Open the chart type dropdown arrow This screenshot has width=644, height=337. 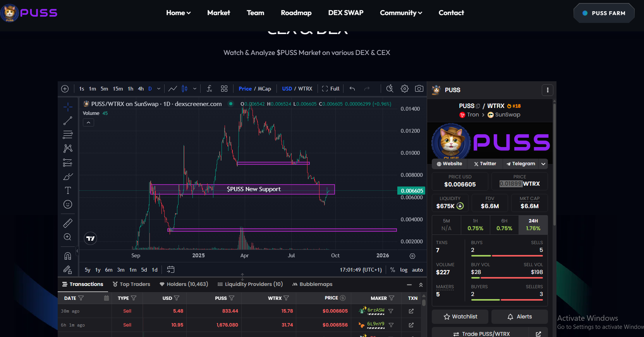point(195,89)
